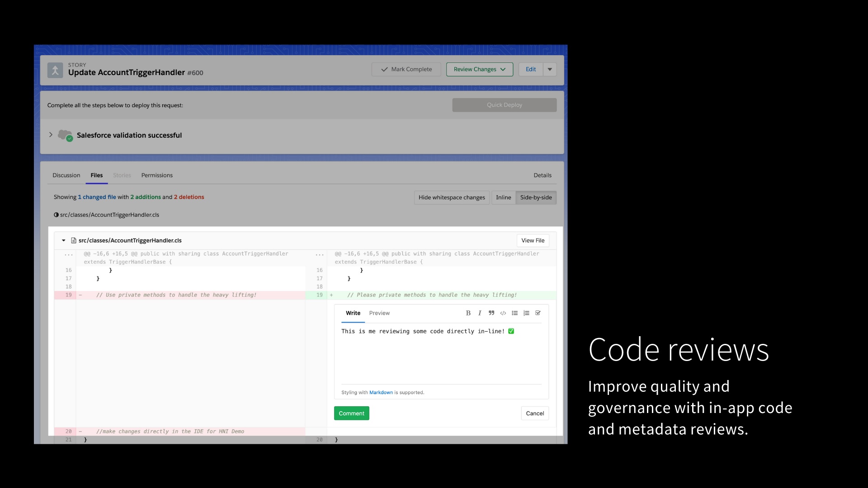Switch to the Discussion tab
Screen dimensions: 868x488
tap(66, 175)
